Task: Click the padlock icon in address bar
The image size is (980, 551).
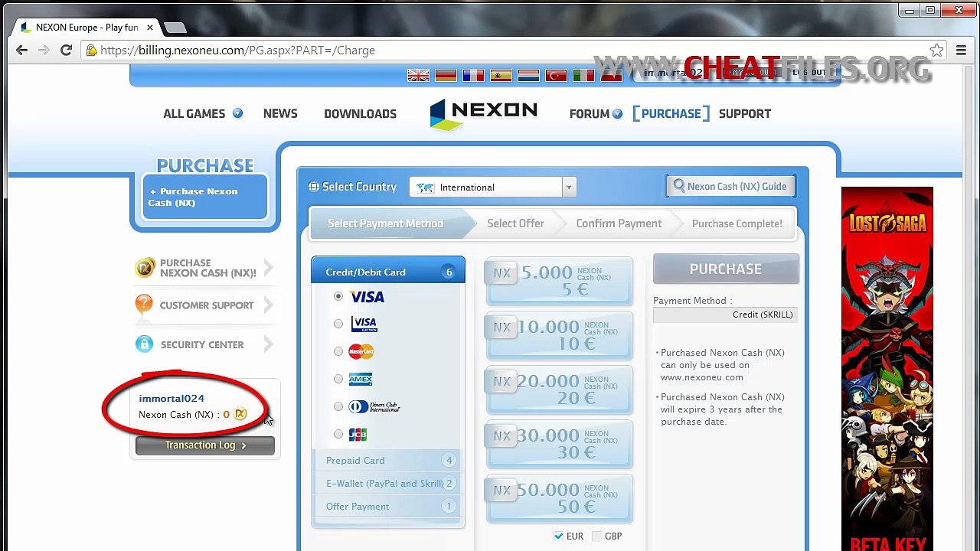Action: [x=92, y=51]
